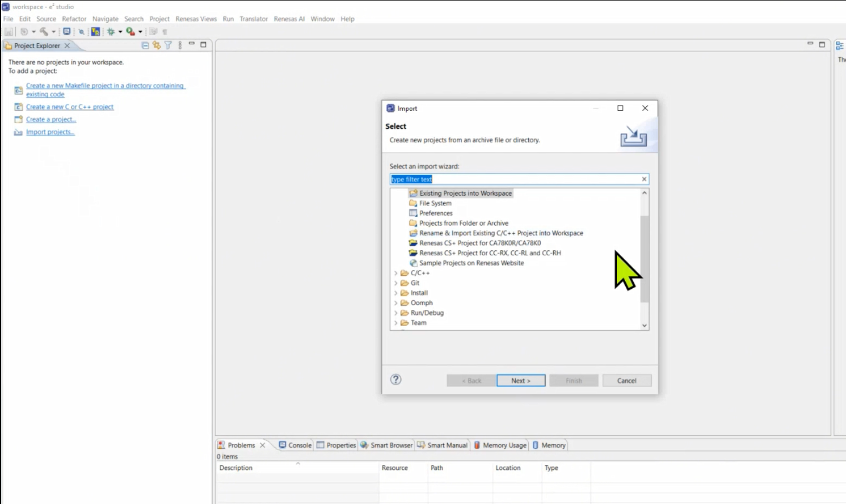846x504 pixels.
Task: Click the Debug bug toolbar icon
Action: 111,32
